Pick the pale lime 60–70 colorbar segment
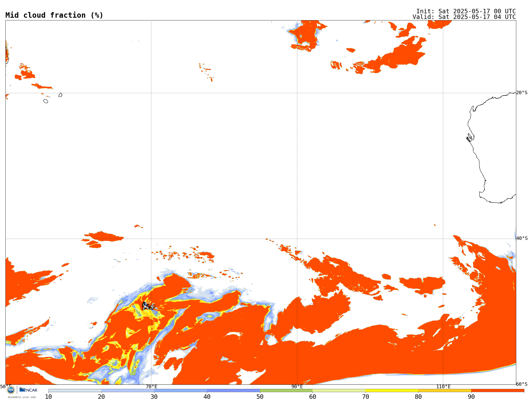The image size is (532, 400). [x=339, y=391]
